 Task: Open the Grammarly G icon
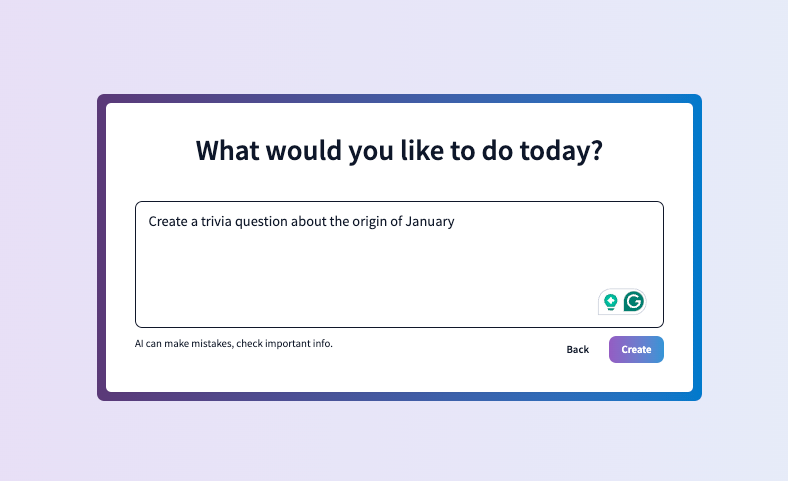[x=634, y=302]
